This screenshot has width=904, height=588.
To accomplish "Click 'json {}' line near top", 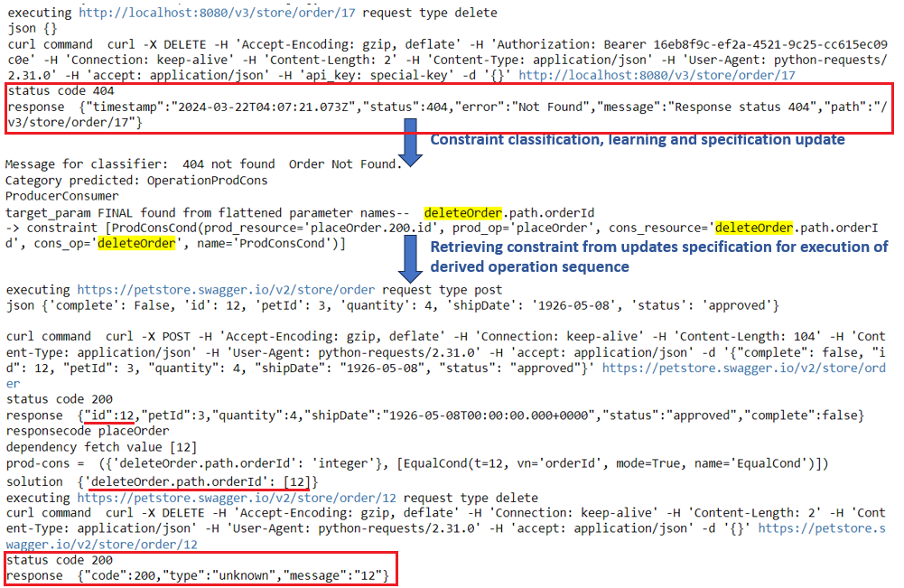I will pos(33,28).
